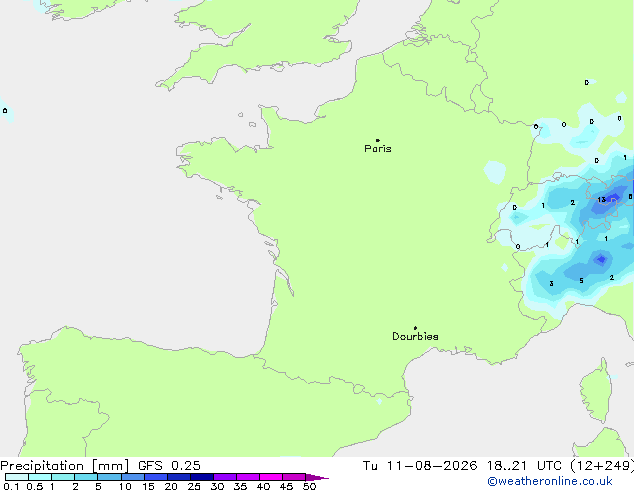
Task: Click the 30–35 mm legend color box
Action: (x=225, y=477)
